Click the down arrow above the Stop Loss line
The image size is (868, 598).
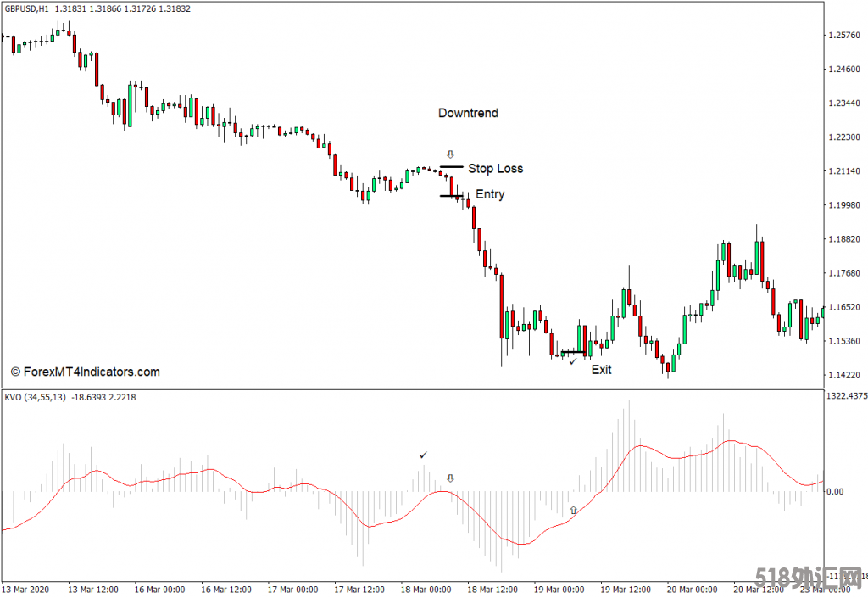450,154
